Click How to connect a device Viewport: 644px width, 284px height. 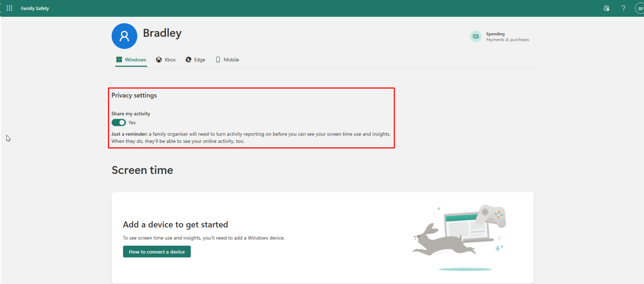[x=157, y=251]
